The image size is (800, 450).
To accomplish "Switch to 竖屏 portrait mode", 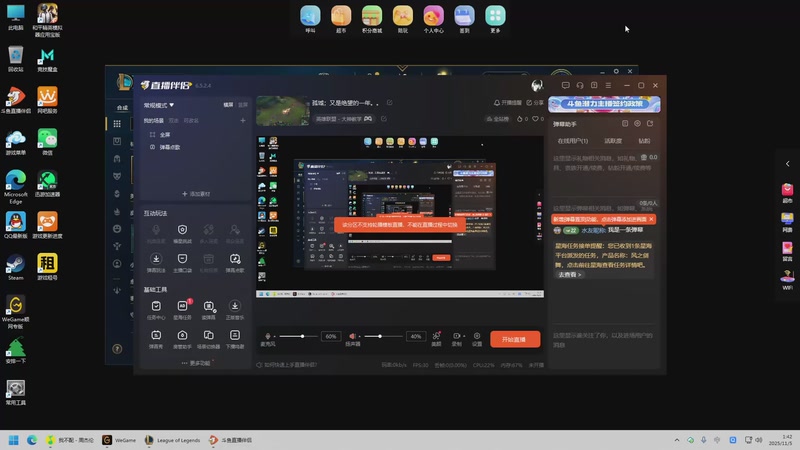I will pos(243,105).
